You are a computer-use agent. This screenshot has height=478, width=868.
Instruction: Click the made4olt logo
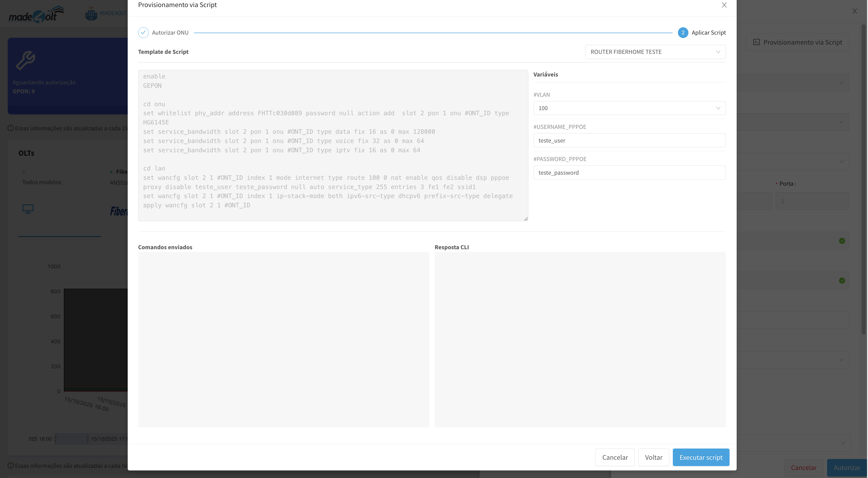click(36, 14)
